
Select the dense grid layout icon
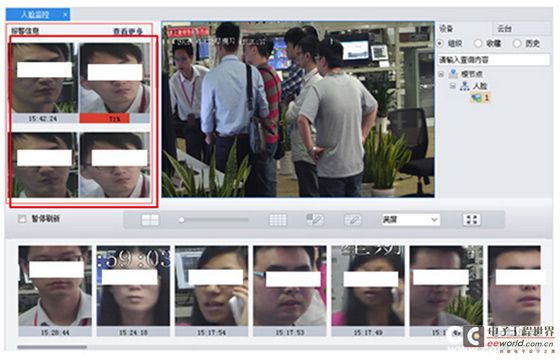[278, 220]
